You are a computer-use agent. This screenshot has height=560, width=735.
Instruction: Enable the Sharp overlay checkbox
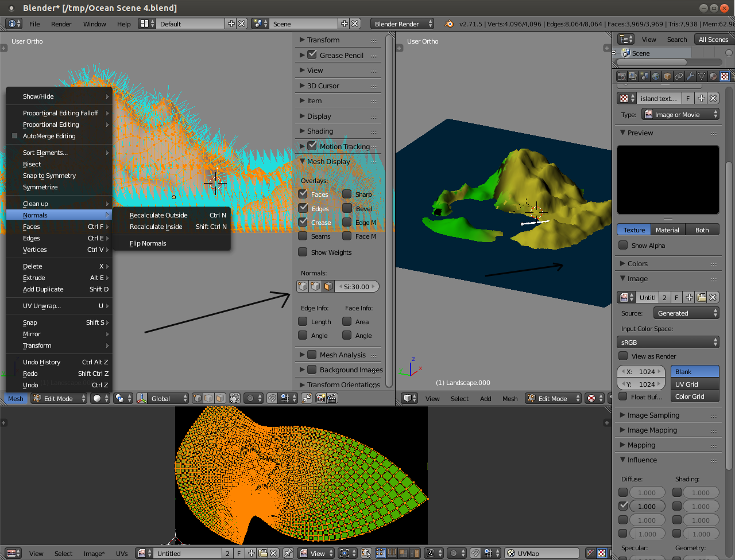click(347, 194)
